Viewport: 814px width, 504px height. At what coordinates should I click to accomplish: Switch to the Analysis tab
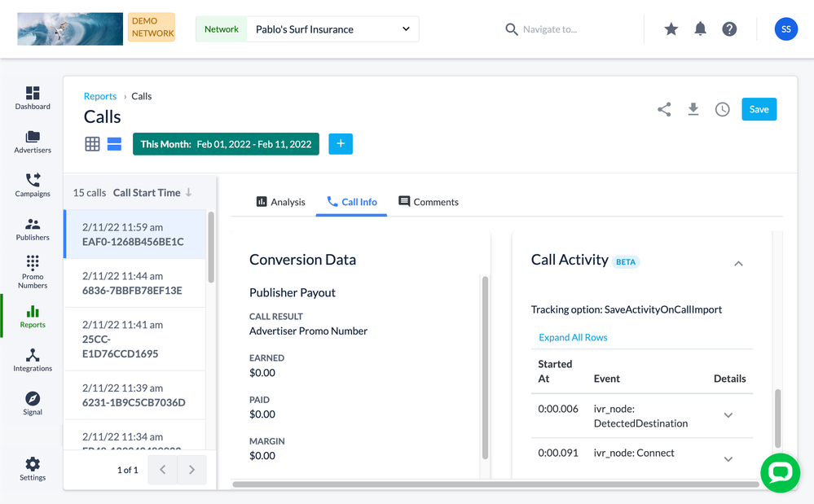coord(281,202)
